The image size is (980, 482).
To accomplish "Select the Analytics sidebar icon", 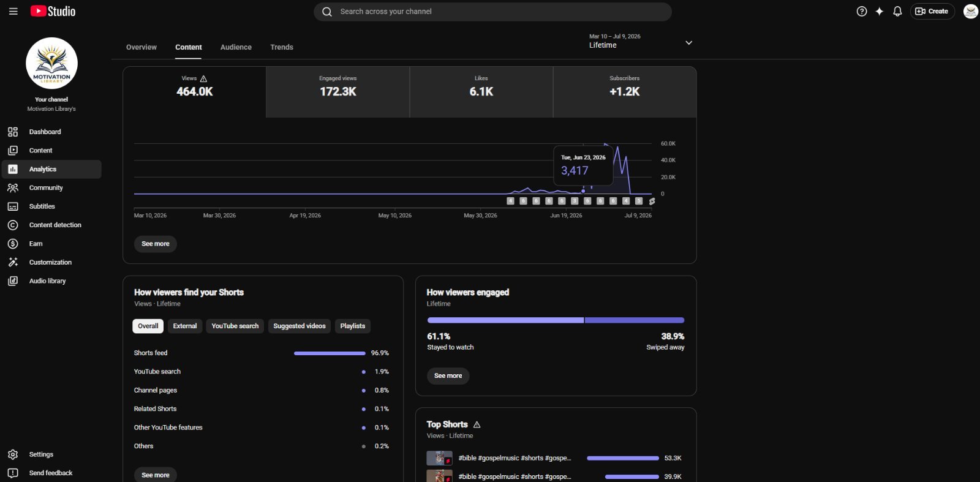I will [x=13, y=169].
